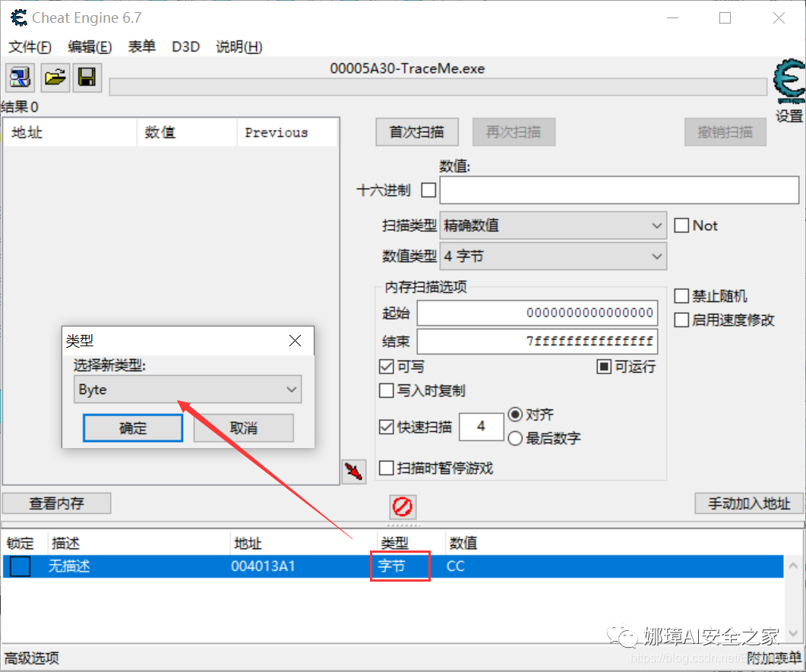The image size is (806, 672).
Task: Click the fast scan alignment value field
Action: point(481,427)
